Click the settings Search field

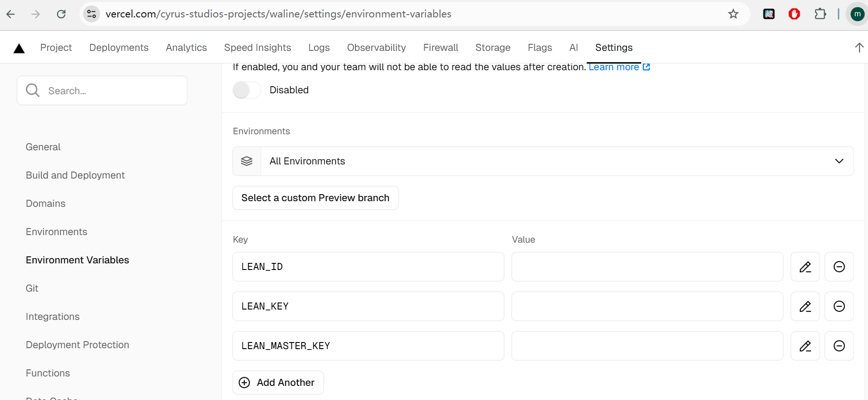102,90
